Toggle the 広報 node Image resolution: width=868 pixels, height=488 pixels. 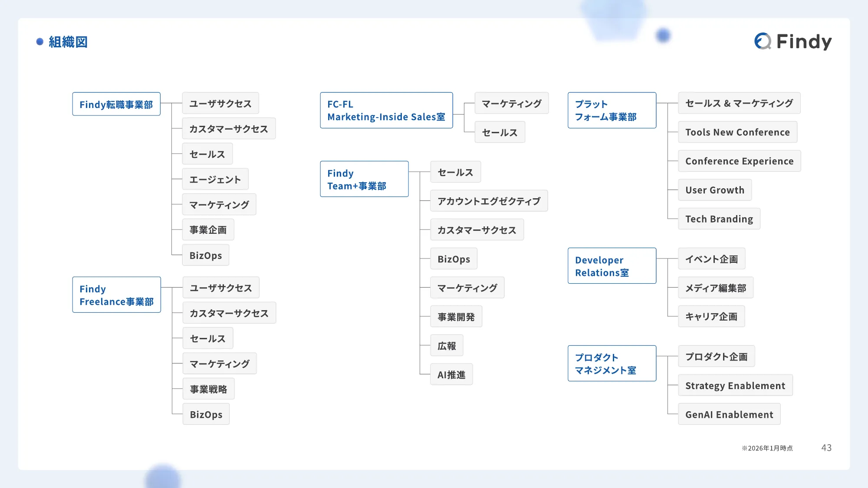click(447, 345)
